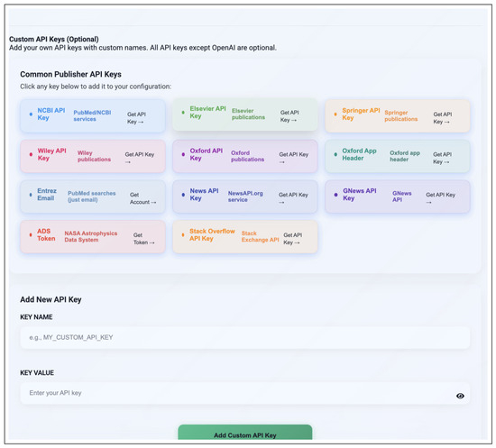Open the Oxford API Key Get API Key link
The image size is (496, 448).
[293, 158]
